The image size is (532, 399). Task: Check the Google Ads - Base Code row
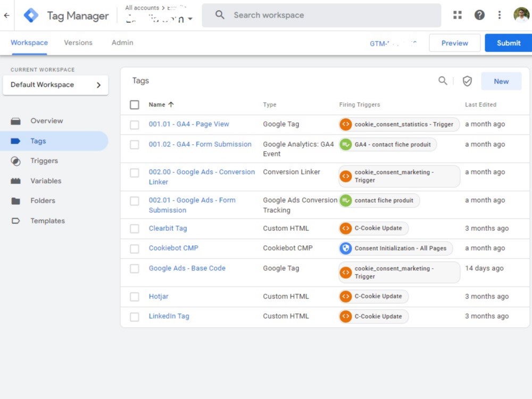coord(135,269)
